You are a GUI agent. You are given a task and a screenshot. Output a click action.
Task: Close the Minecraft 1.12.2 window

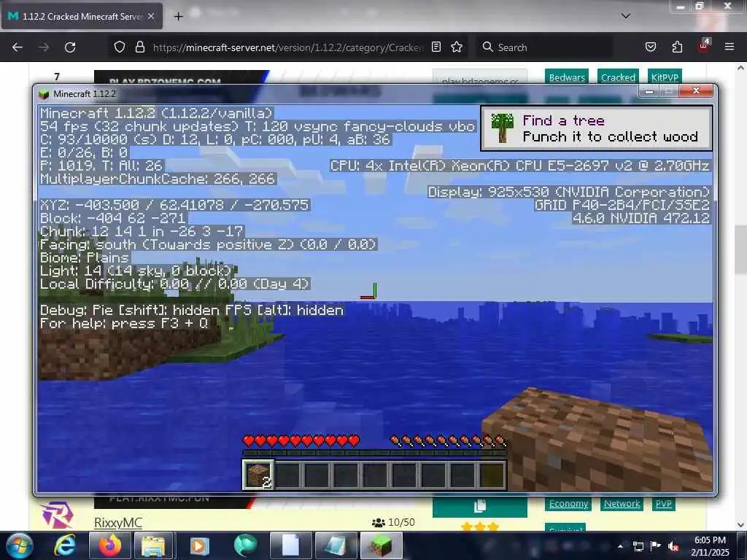(x=696, y=90)
